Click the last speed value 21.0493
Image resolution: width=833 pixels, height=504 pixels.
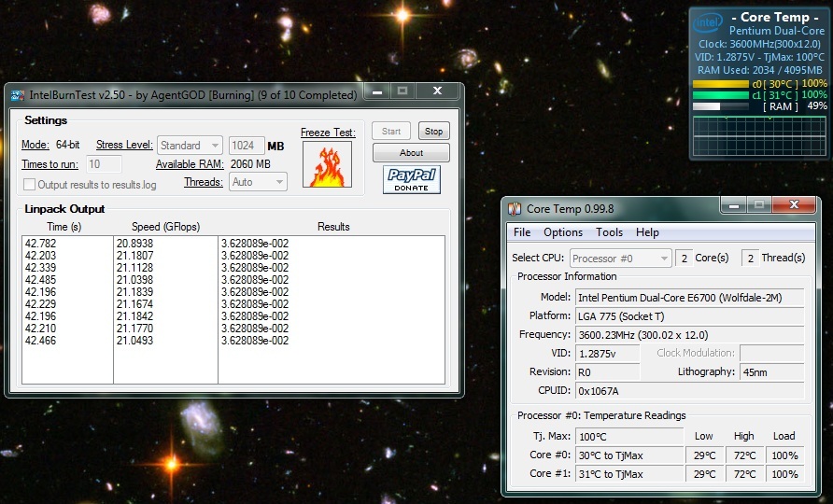(x=134, y=341)
